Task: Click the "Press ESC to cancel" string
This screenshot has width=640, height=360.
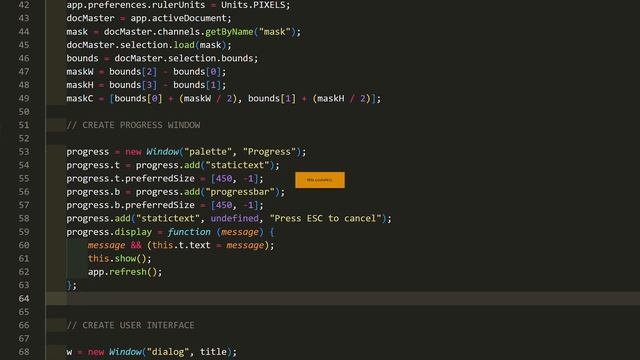Action: 325,218
